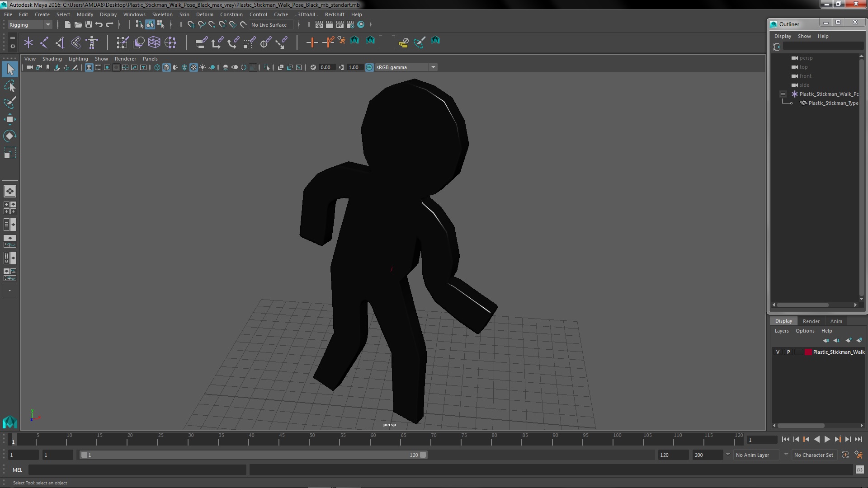Click the Undo arrow icon
The image size is (868, 488).
[99, 25]
